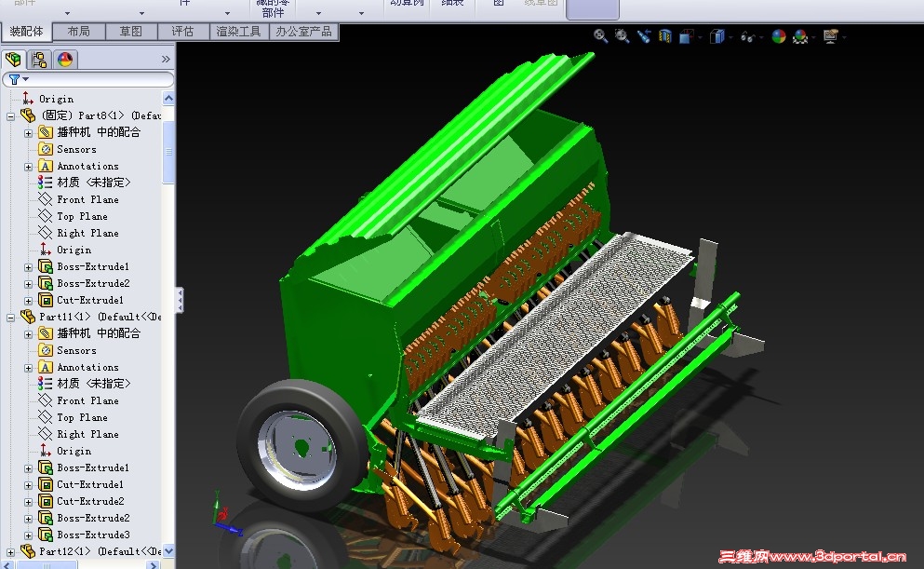Switch to the 布局 tab
The image size is (924, 569).
[x=79, y=32]
